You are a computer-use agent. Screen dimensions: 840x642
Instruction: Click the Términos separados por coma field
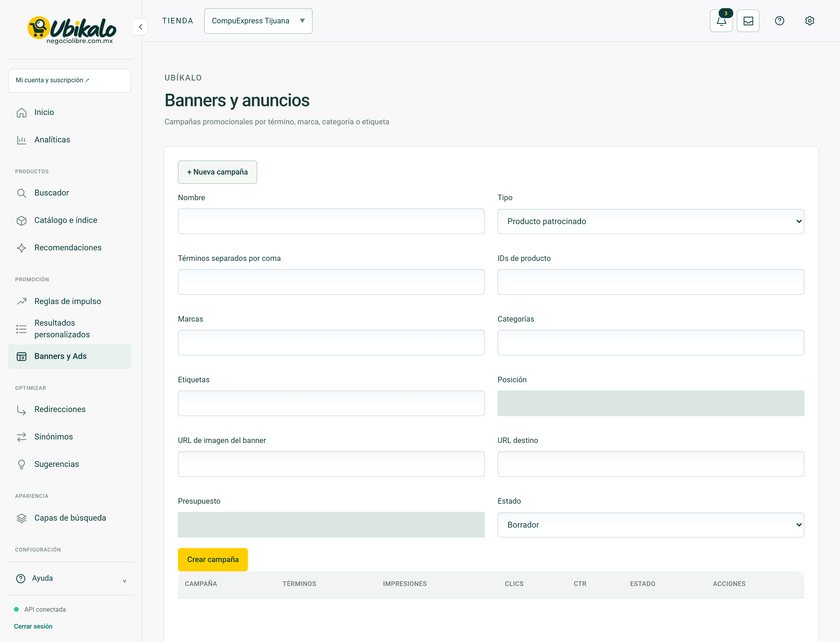click(331, 282)
